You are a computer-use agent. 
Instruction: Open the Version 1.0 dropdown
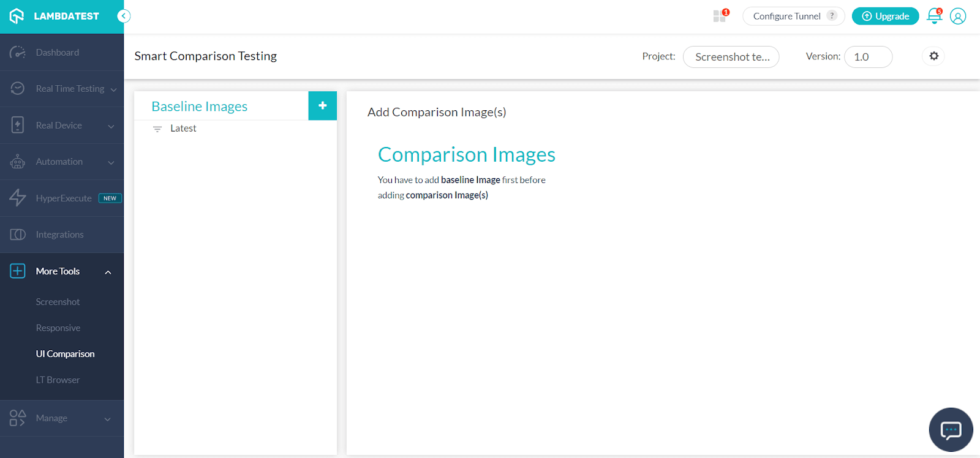point(868,57)
